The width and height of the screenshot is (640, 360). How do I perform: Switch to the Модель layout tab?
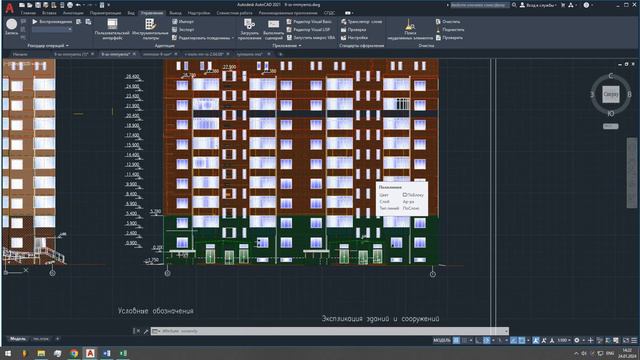click(18, 339)
